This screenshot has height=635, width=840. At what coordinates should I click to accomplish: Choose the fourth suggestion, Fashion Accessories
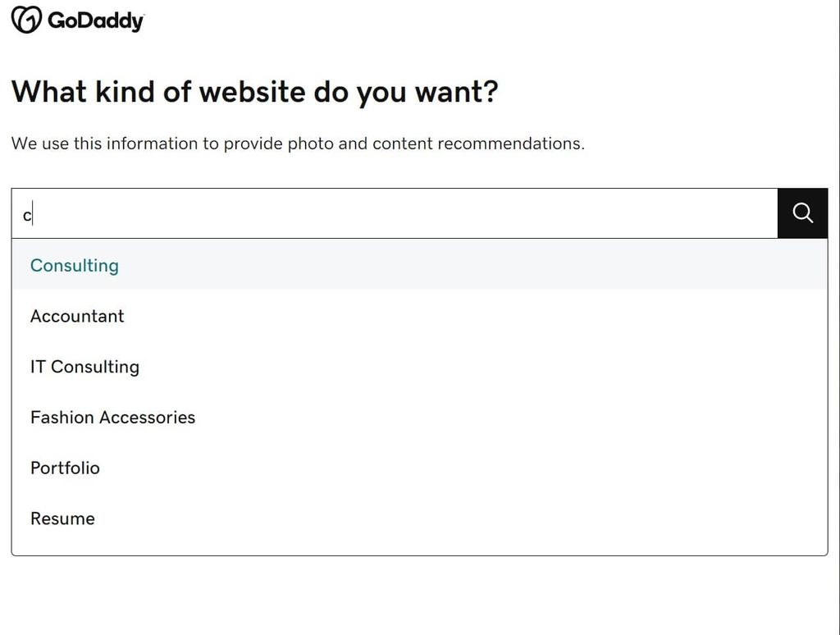[112, 418]
